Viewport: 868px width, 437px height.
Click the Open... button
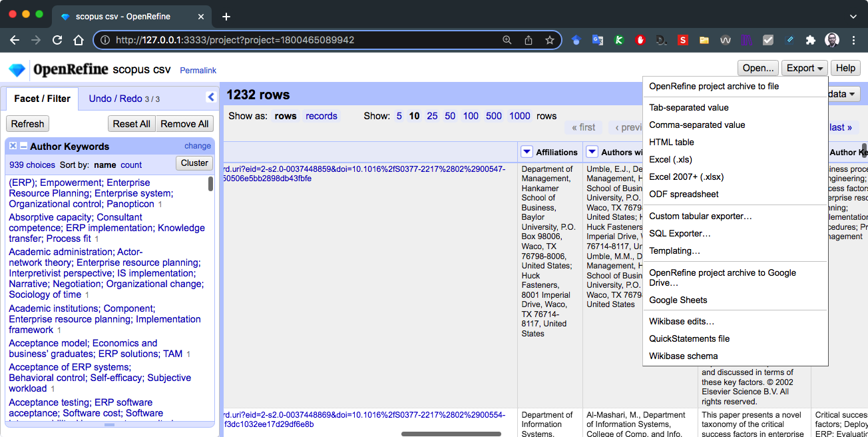(x=758, y=68)
